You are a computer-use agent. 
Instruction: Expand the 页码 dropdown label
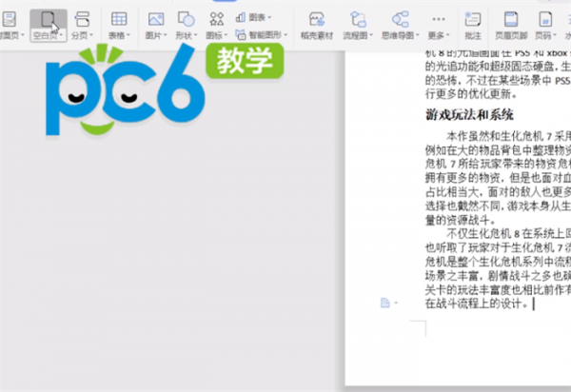click(x=545, y=35)
